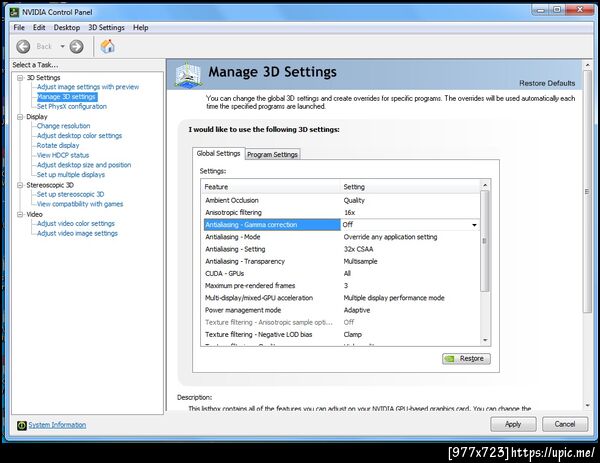Open Set up stereoscopic 3D

click(70, 194)
